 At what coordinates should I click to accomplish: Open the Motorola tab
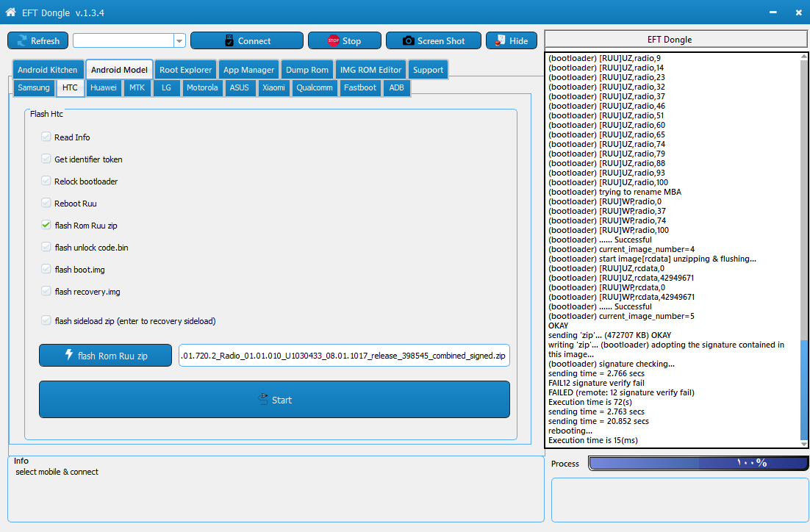pos(202,87)
